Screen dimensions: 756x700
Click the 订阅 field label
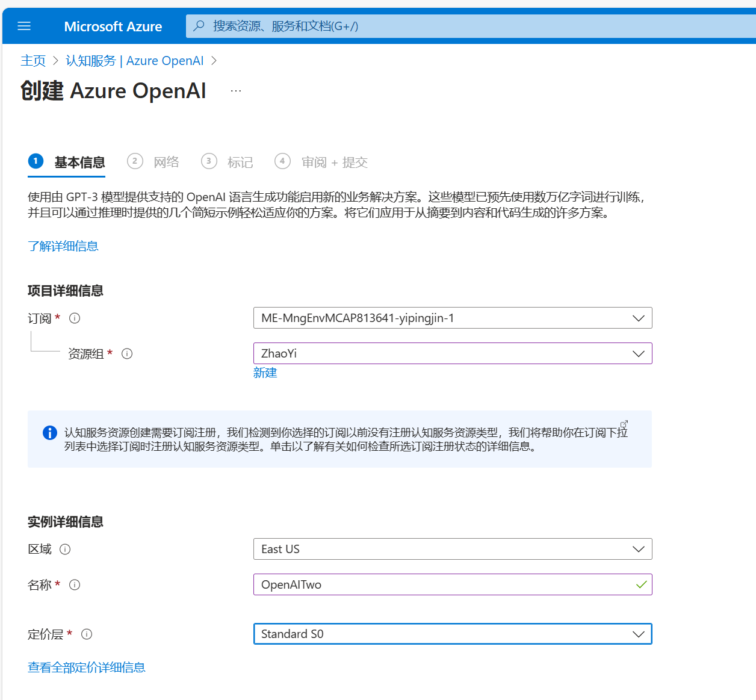click(40, 318)
